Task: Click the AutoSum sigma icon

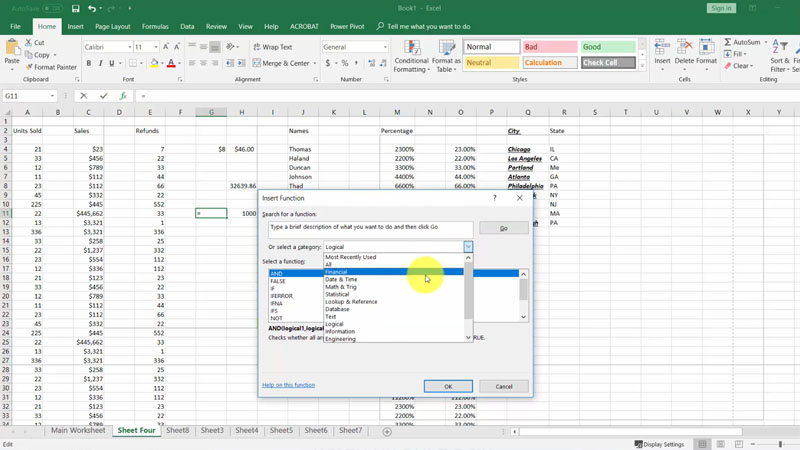Action: [728, 43]
